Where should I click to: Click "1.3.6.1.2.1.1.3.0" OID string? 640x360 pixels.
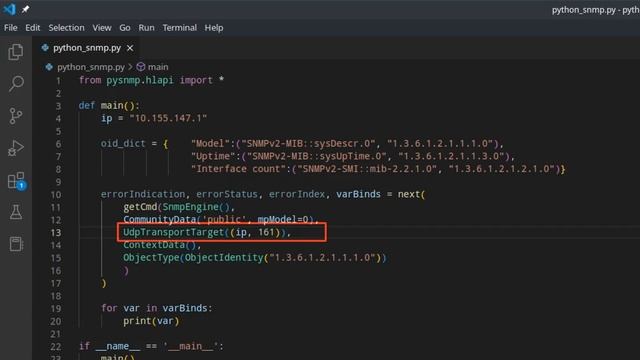(451, 156)
